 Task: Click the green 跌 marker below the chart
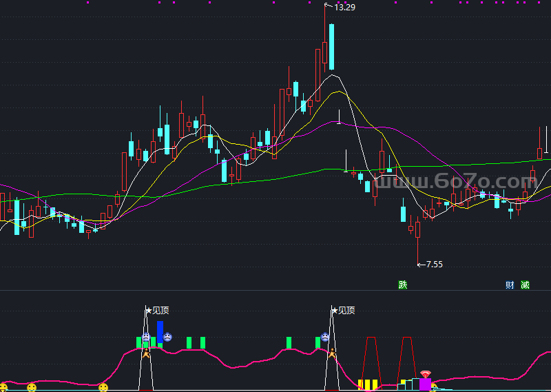(403, 285)
